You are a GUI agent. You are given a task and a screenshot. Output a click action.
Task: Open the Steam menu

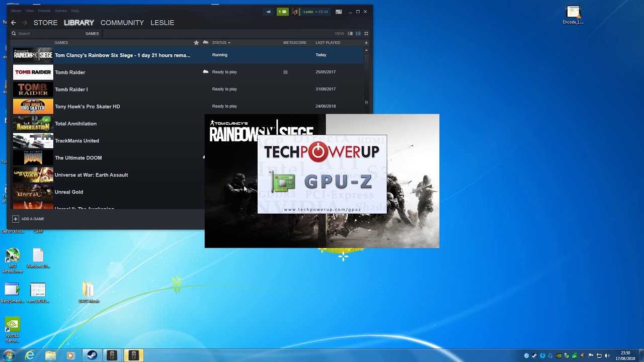tap(16, 11)
